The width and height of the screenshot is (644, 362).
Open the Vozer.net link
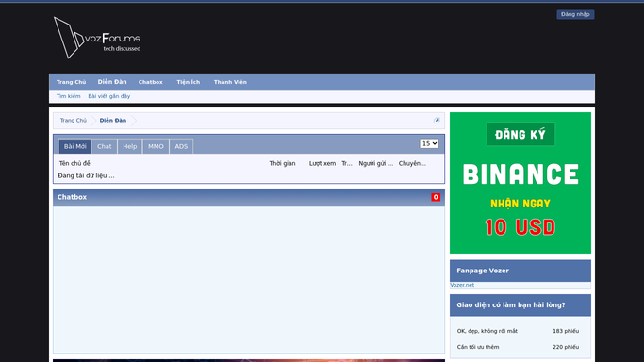pyautogui.click(x=462, y=285)
